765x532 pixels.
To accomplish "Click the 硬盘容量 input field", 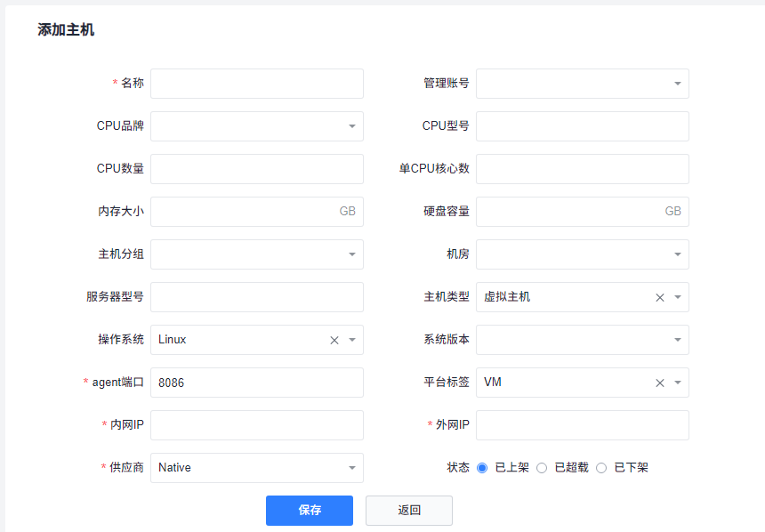I will tap(583, 212).
